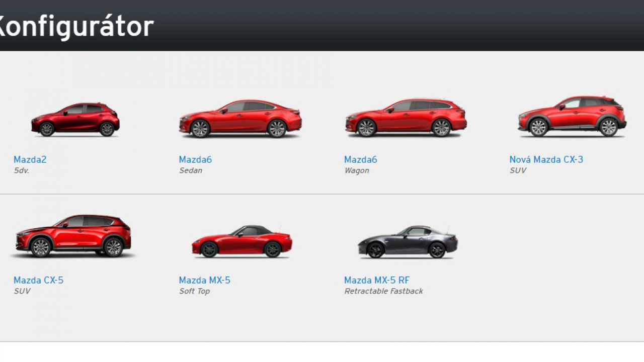
Task: Open the Mazda CX-5 link
Action: 39,280
